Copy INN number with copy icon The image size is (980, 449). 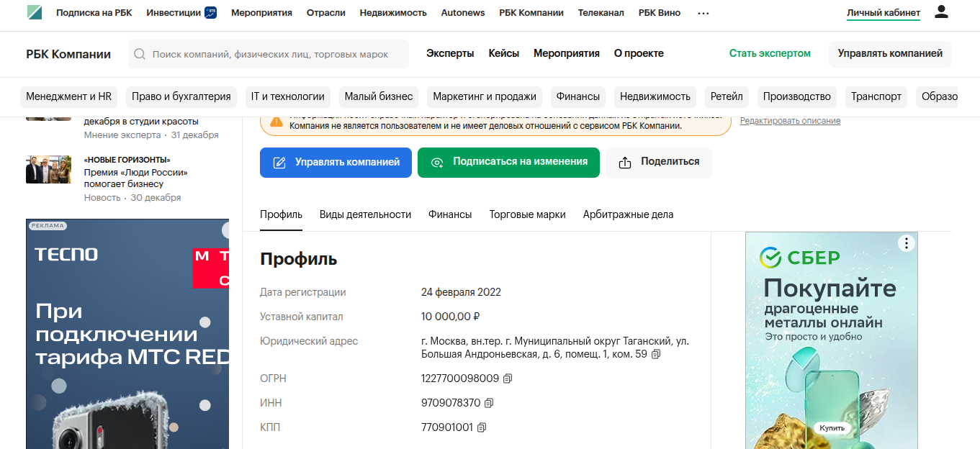(489, 403)
